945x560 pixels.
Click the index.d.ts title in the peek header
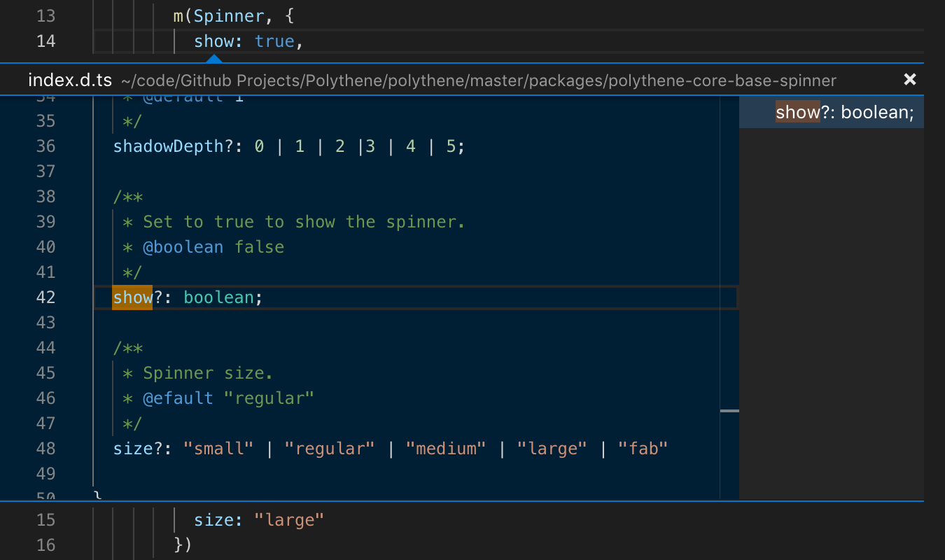coord(69,79)
